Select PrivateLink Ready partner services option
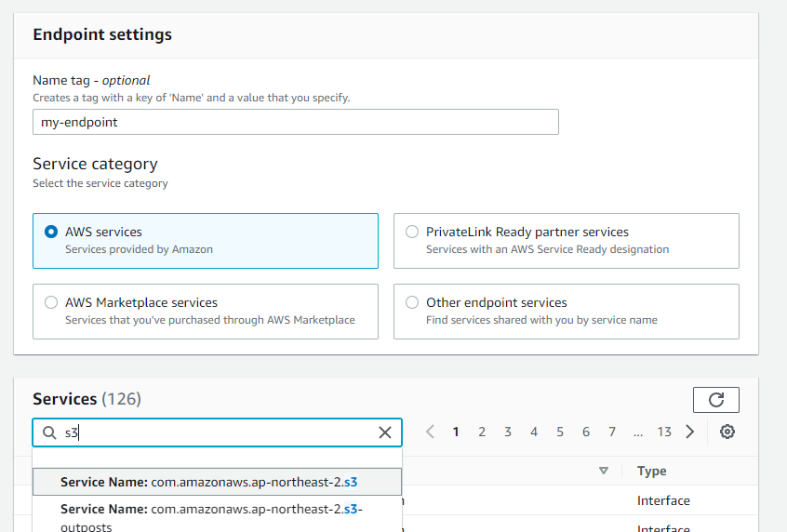787x532 pixels. [412, 232]
